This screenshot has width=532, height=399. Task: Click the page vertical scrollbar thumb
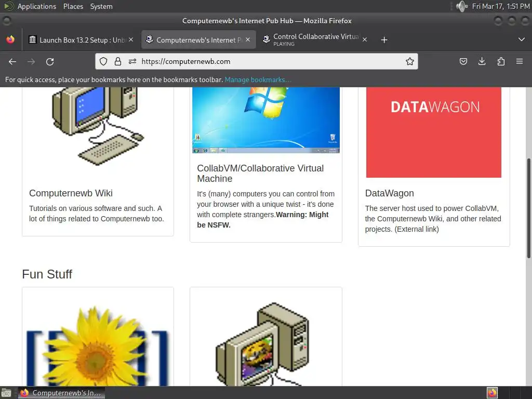[528, 208]
